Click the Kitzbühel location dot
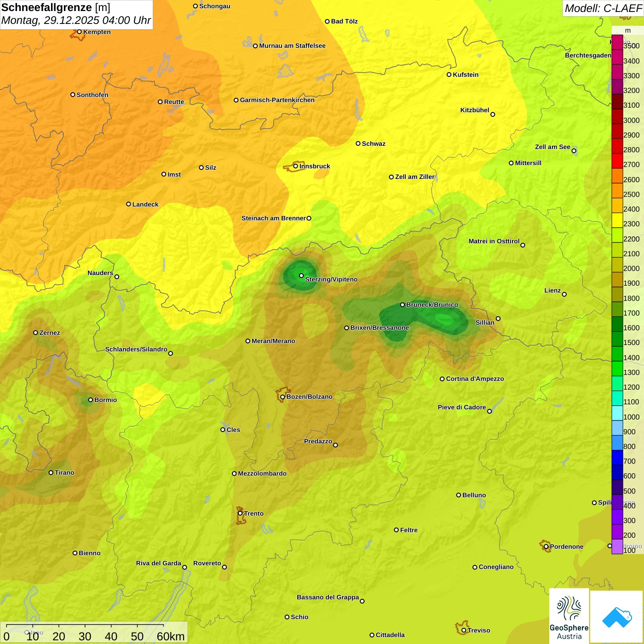This screenshot has width=644, height=644. pos(493,115)
